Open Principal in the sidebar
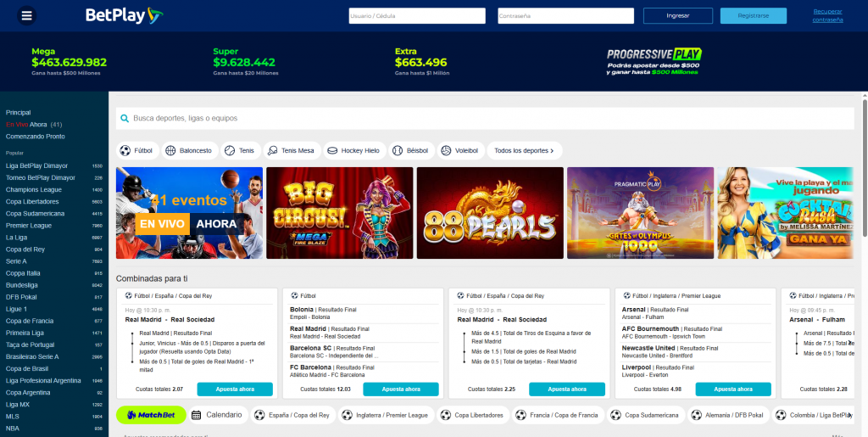Viewport: 868px width, 437px height. click(x=19, y=113)
